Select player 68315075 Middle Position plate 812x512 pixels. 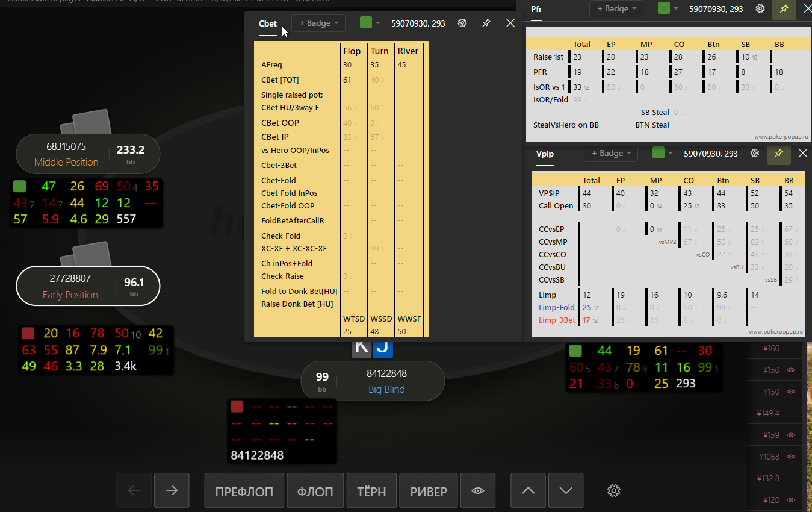(88, 154)
